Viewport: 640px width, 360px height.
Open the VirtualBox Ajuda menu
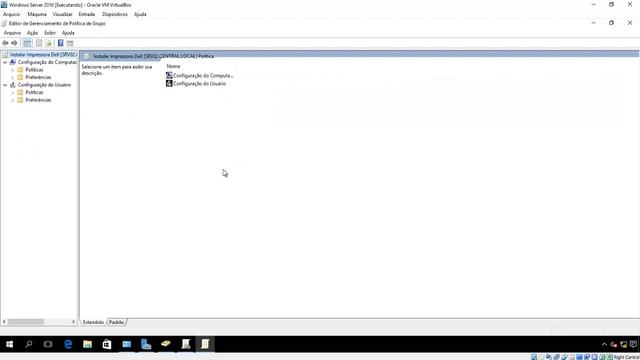140,14
